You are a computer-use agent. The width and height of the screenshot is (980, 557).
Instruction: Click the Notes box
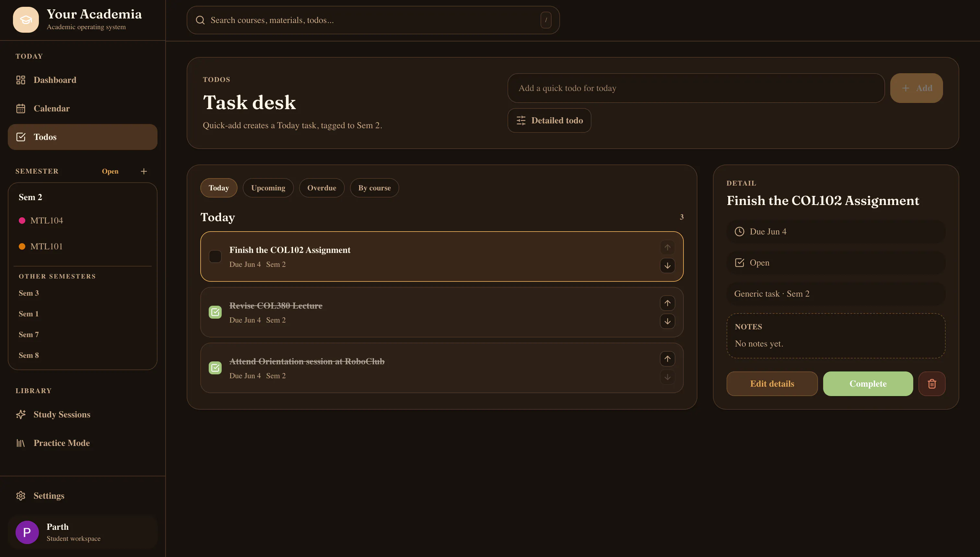836,335
